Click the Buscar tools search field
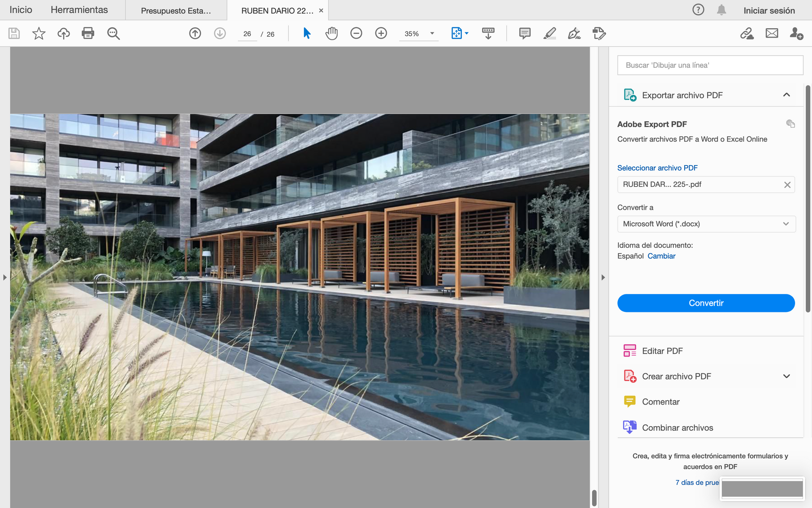Screen dimensions: 812x508 (x=710, y=65)
